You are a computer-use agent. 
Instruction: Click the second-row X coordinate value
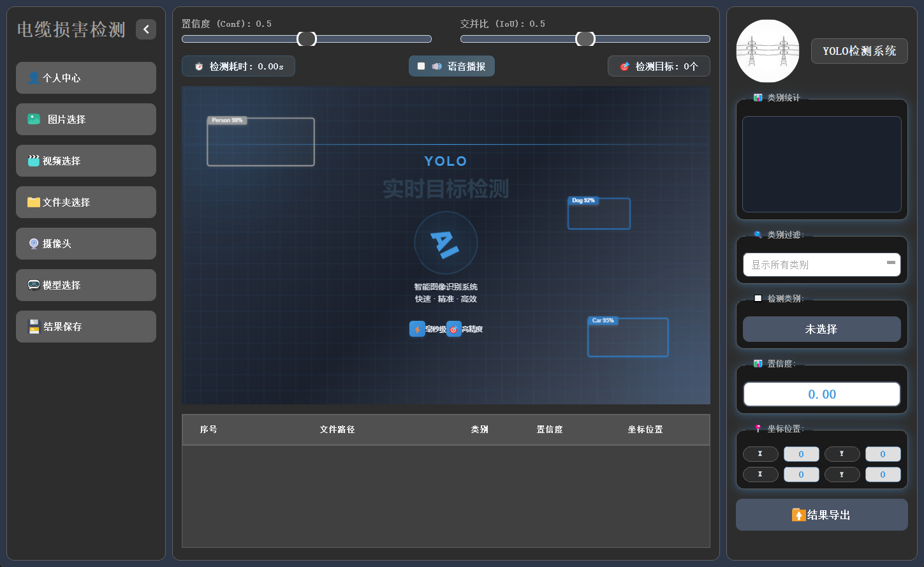802,475
